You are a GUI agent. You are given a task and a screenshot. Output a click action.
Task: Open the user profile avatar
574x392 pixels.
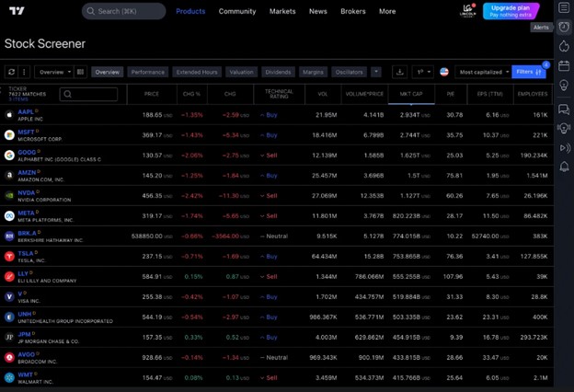(x=468, y=11)
